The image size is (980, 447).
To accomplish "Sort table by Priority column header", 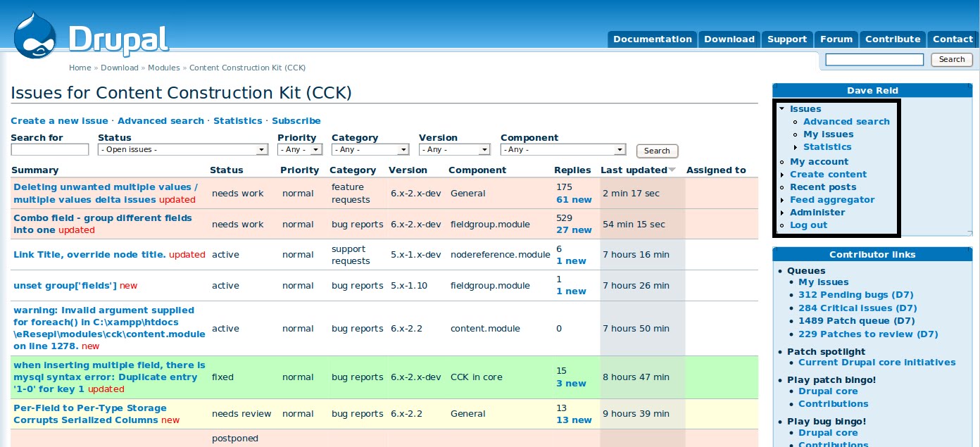I will tap(300, 170).
